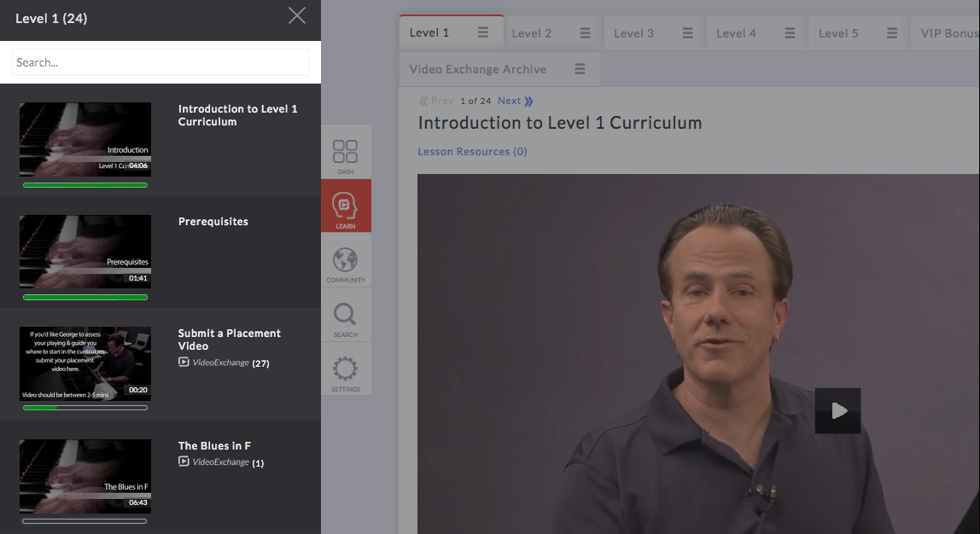Viewport: 980px width, 534px height.
Task: Click the VideoExchange icon under Submit a Placement Video
Action: pyautogui.click(x=184, y=362)
